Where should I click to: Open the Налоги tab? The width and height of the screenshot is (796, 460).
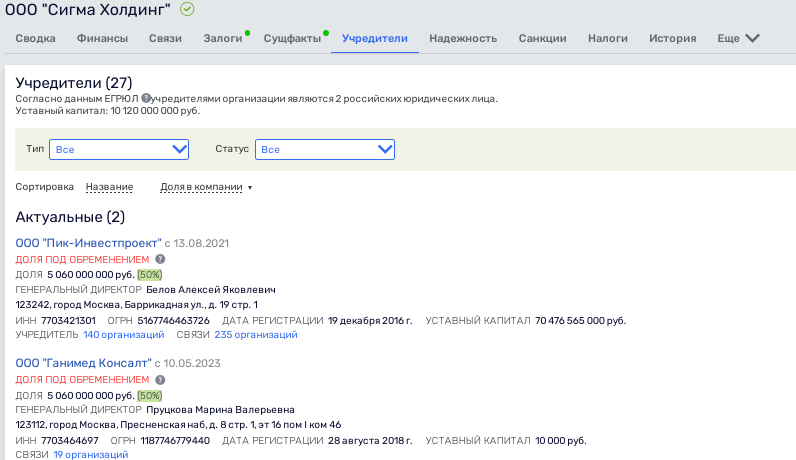608,39
